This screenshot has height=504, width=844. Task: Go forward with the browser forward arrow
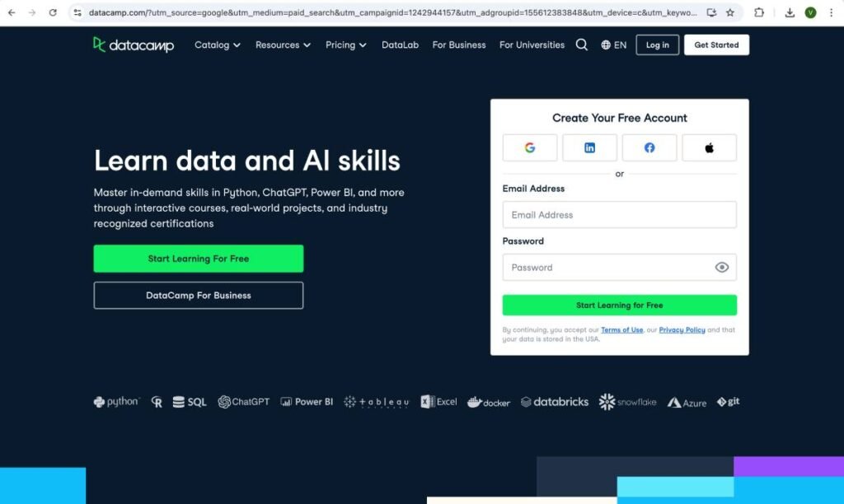[x=32, y=12]
